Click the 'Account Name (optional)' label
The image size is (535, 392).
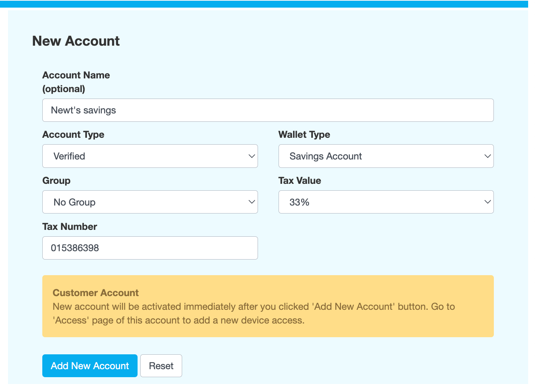(x=76, y=82)
